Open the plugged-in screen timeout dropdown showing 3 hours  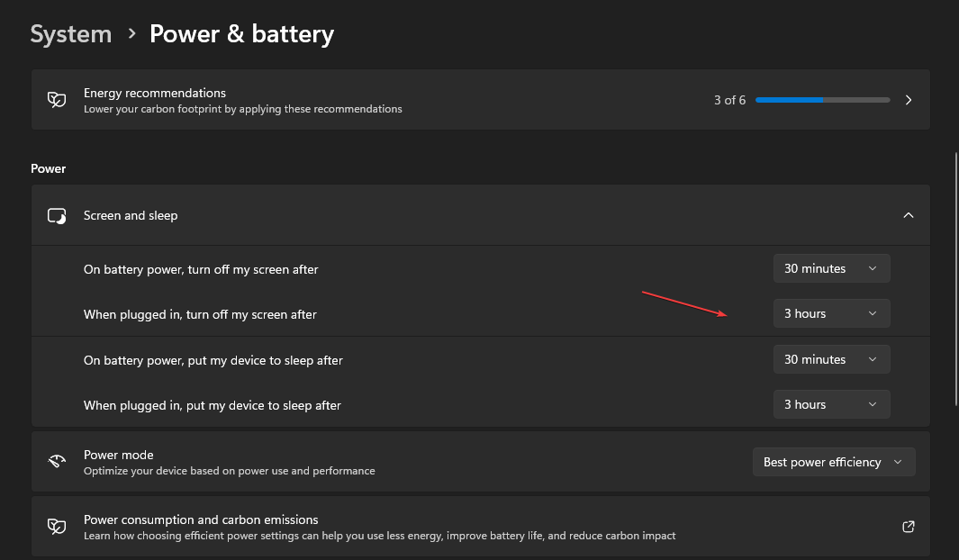tap(830, 312)
